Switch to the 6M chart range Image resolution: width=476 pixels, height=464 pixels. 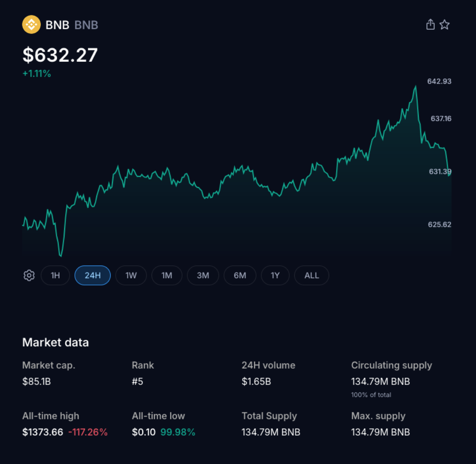(x=240, y=275)
